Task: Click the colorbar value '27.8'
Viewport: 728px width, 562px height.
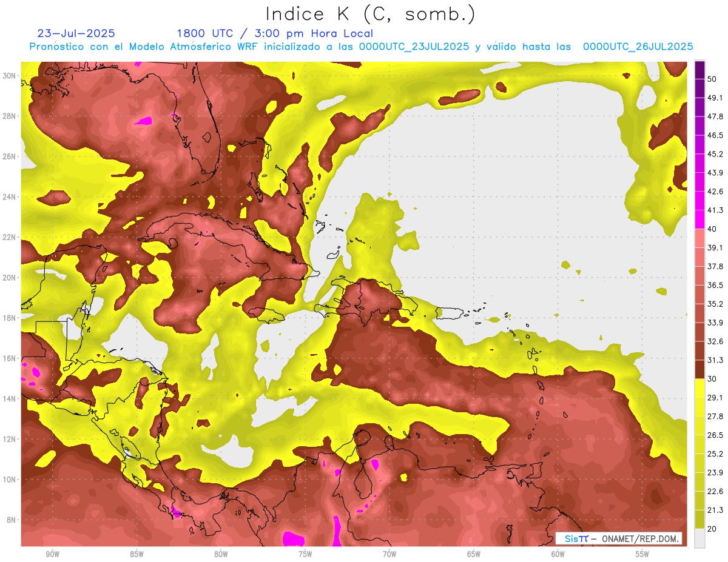Action: [715, 416]
